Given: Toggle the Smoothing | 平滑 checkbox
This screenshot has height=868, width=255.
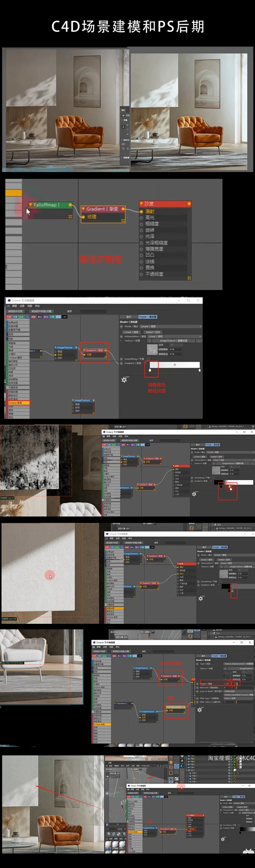Looking at the screenshot, I should point(148,359).
